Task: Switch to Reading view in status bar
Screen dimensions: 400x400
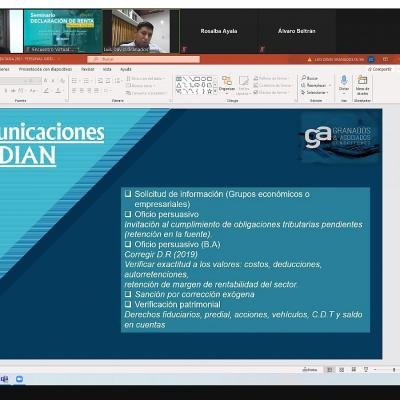Action: [x=354, y=369]
